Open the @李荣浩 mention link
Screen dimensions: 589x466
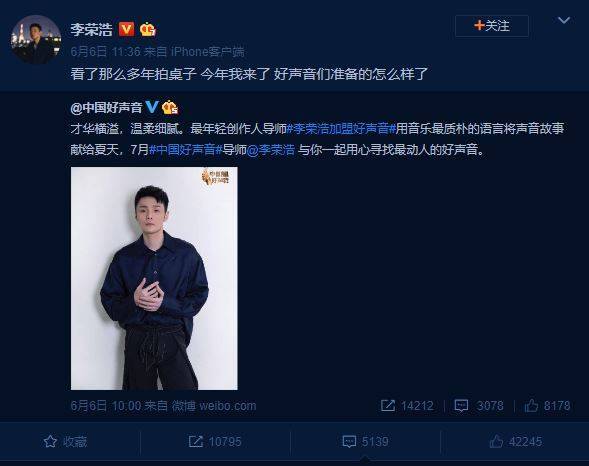click(x=271, y=150)
